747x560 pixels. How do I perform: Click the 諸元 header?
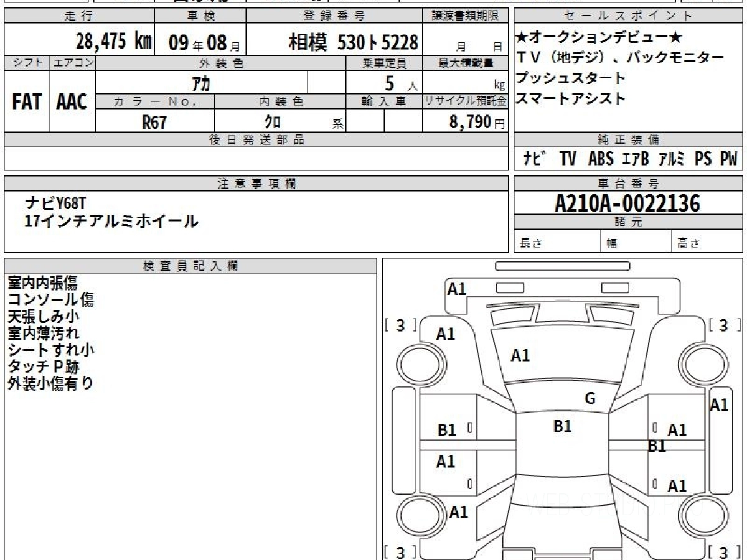point(628,222)
